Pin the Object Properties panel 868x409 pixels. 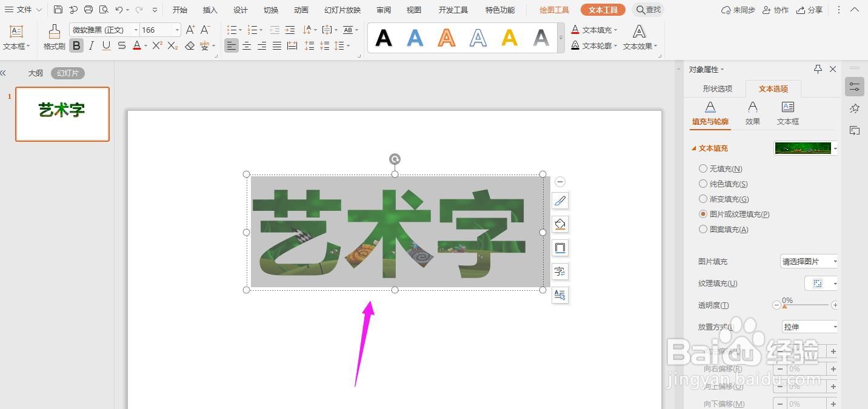tap(818, 69)
